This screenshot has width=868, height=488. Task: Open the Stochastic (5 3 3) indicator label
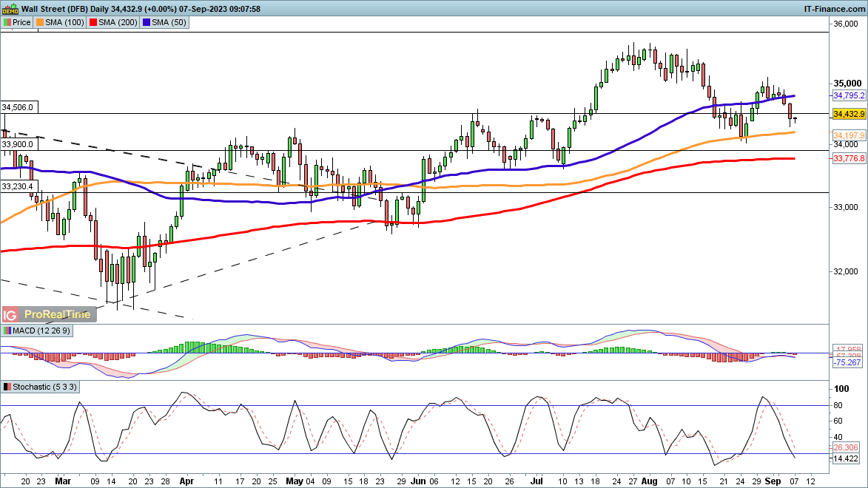click(44, 387)
